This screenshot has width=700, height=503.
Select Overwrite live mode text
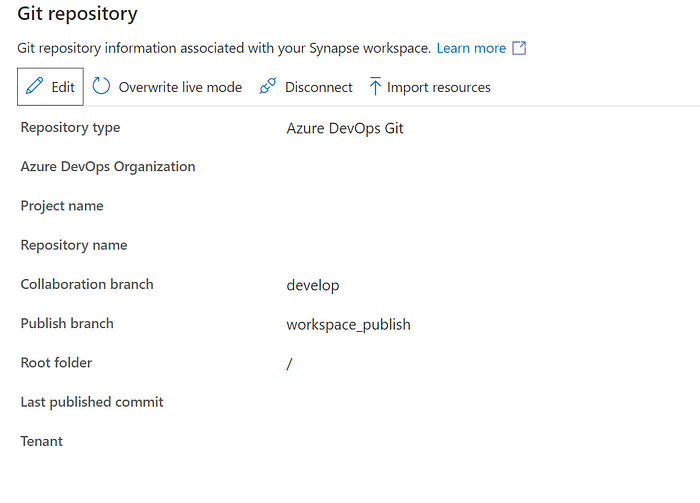tap(180, 87)
